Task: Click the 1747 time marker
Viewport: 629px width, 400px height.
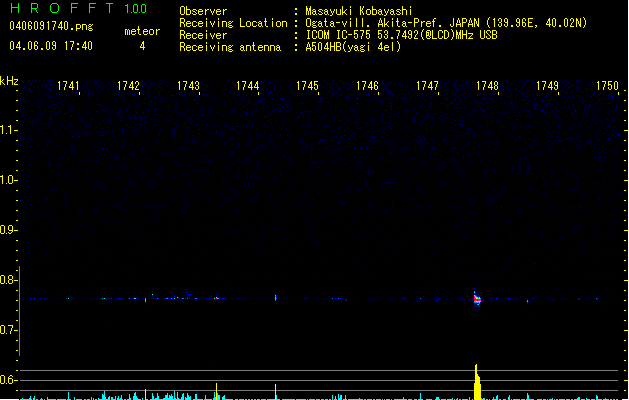Action: 427,86
